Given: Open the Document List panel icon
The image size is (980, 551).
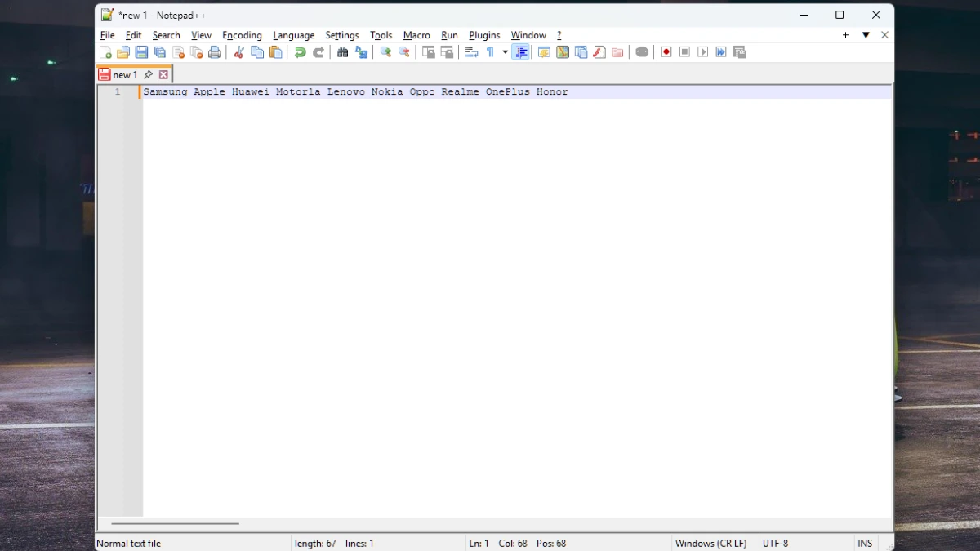Looking at the screenshot, I should tap(581, 52).
